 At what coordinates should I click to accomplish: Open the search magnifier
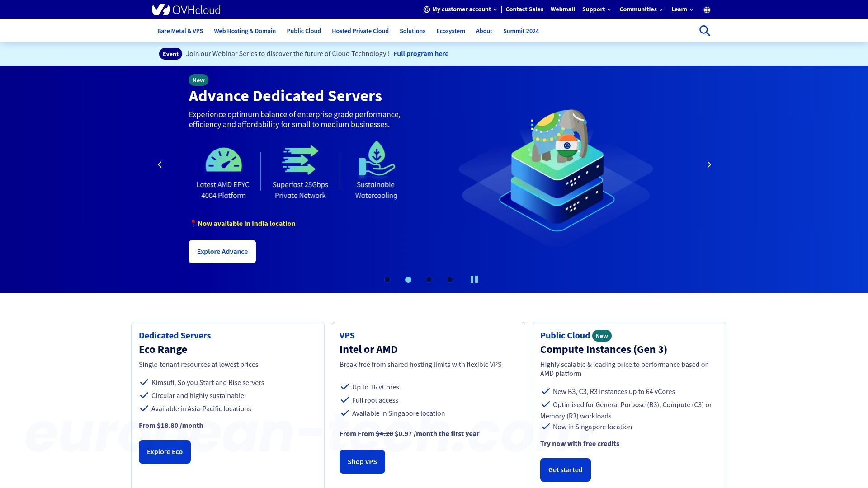pos(705,30)
